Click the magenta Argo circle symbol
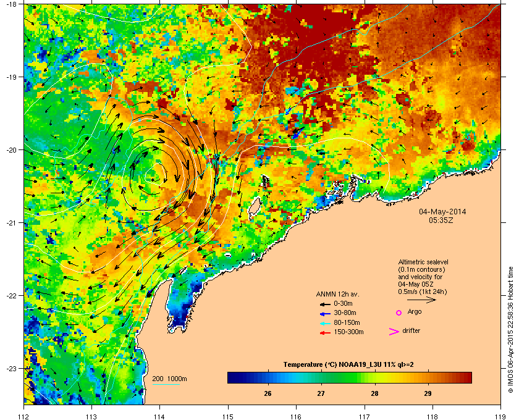 [x=399, y=313]
